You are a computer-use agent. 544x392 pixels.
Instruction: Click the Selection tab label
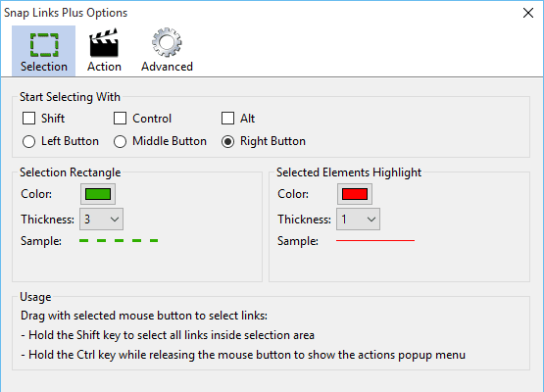pyautogui.click(x=44, y=67)
